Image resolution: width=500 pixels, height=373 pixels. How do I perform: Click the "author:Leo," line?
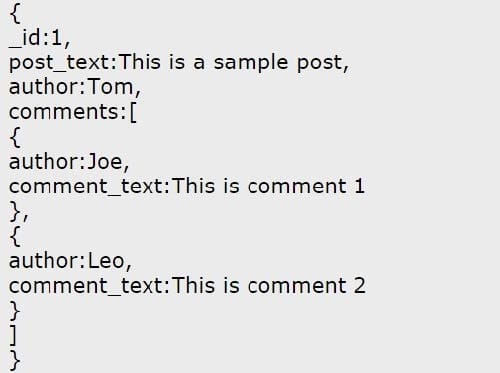(x=70, y=261)
